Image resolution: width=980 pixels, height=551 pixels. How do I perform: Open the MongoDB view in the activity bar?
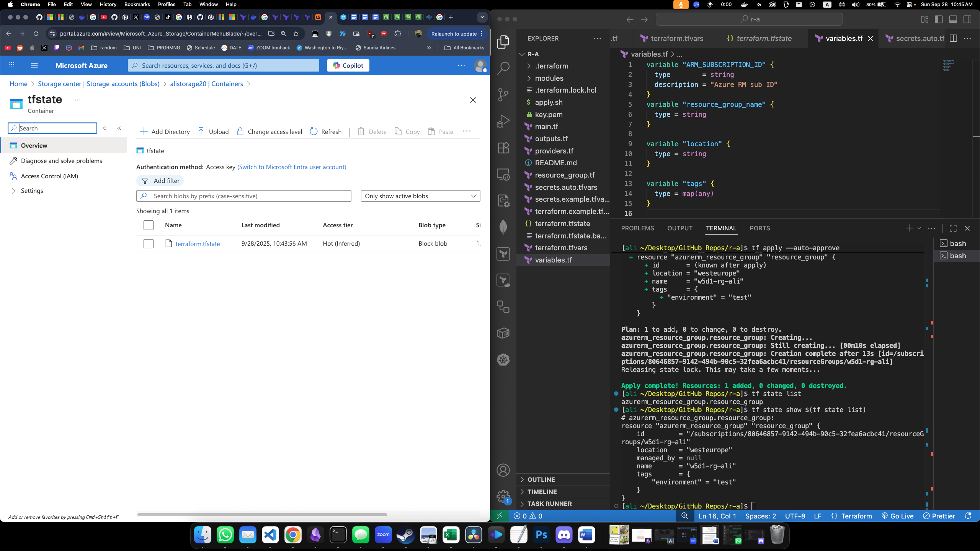click(x=503, y=227)
